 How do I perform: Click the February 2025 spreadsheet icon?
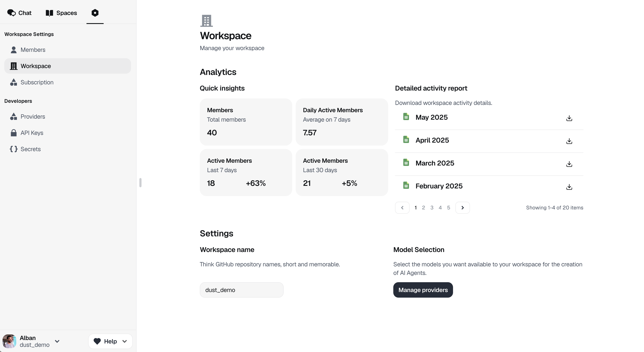pyautogui.click(x=406, y=185)
